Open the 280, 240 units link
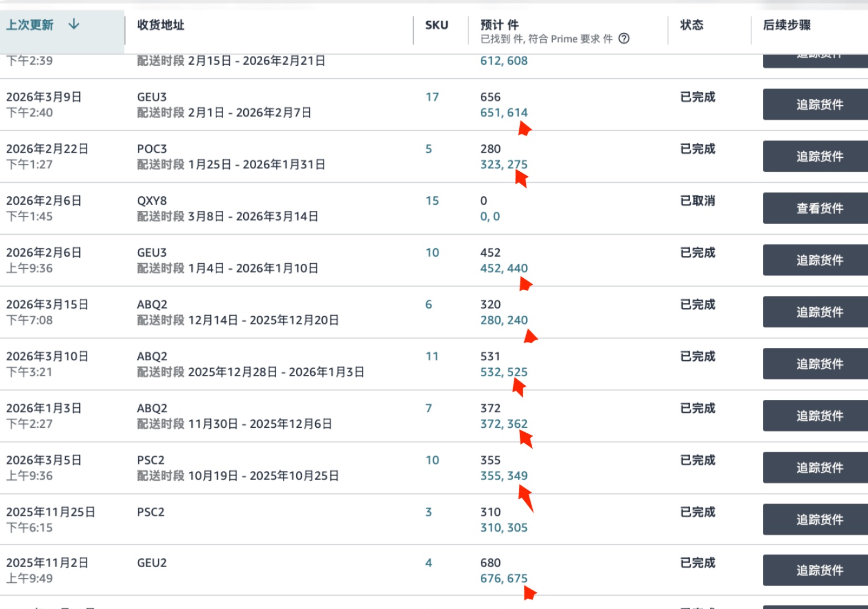 click(503, 320)
